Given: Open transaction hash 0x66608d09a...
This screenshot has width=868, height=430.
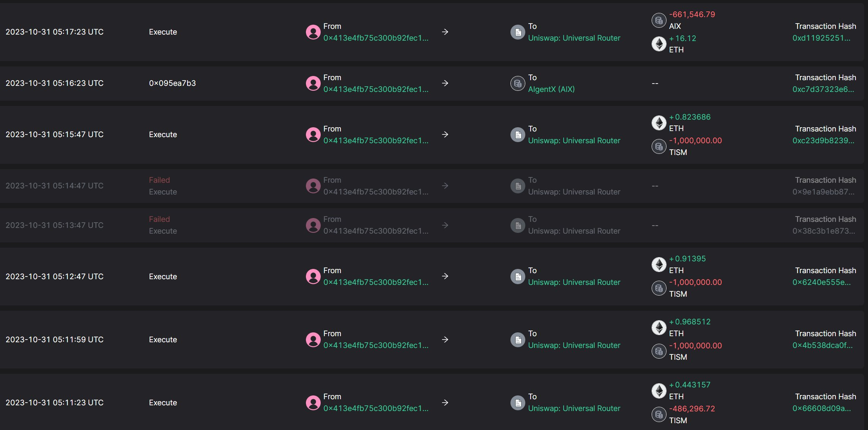Looking at the screenshot, I should [822, 408].
